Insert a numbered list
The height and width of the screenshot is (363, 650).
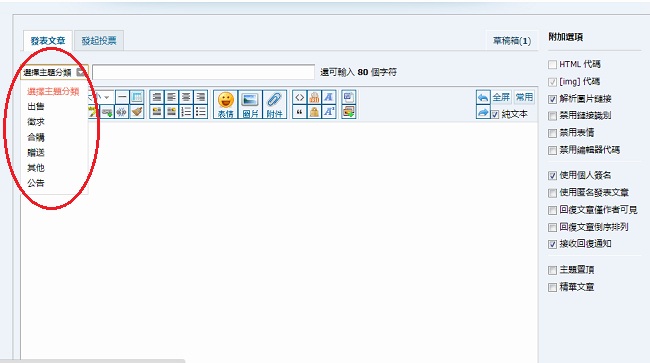186,111
